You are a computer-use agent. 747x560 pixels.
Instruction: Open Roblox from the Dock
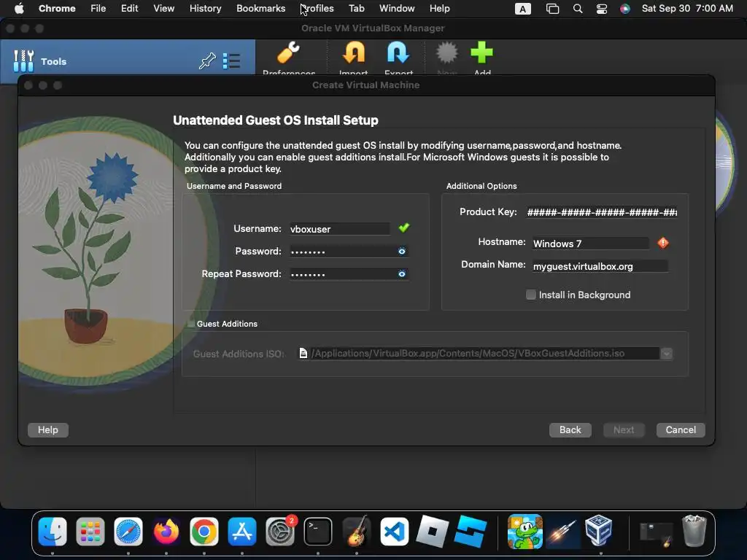pos(432,532)
